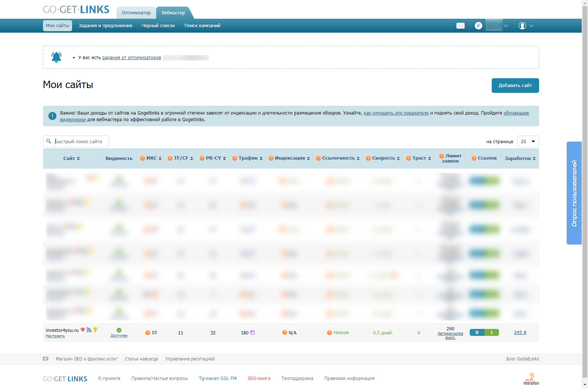Screen dimensions: 588x388
Task: Click the GoGetLinks logo in the header
Action: coord(76,10)
